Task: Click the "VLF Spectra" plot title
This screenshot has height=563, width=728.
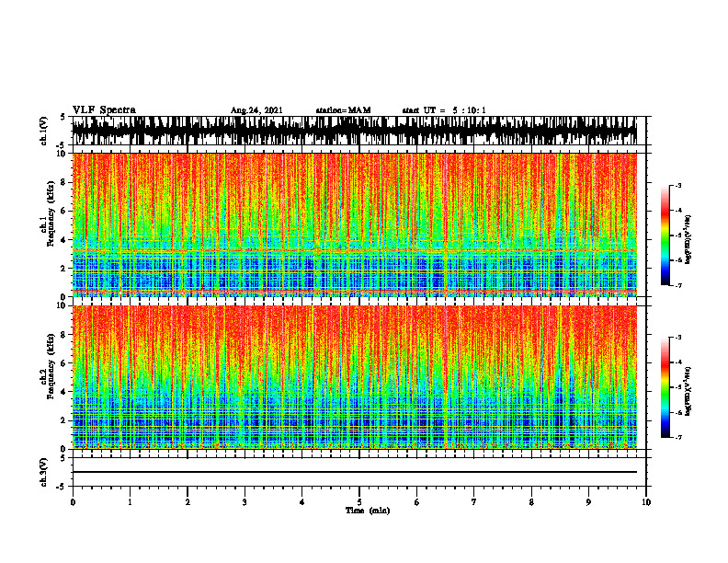Action: pos(104,110)
